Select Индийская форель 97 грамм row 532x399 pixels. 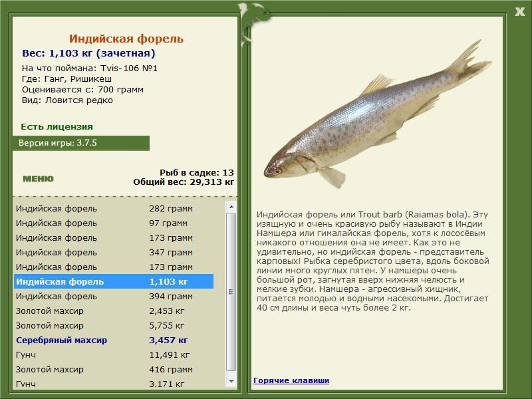pos(114,223)
